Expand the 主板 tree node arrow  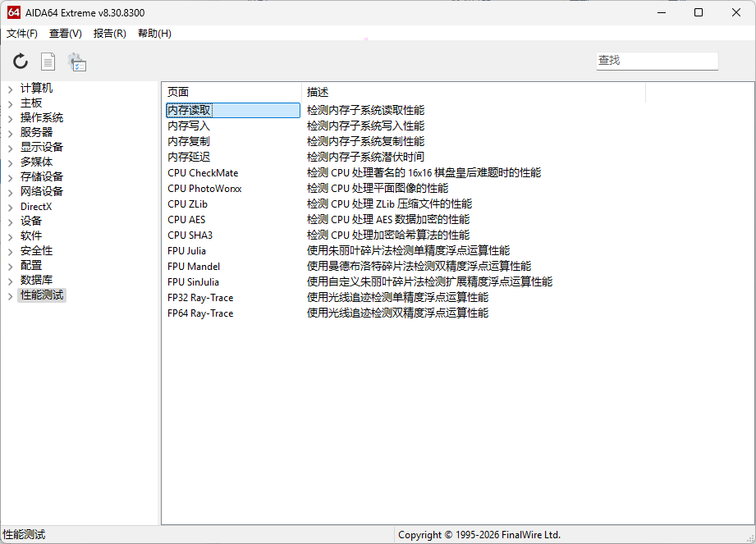(x=10, y=104)
